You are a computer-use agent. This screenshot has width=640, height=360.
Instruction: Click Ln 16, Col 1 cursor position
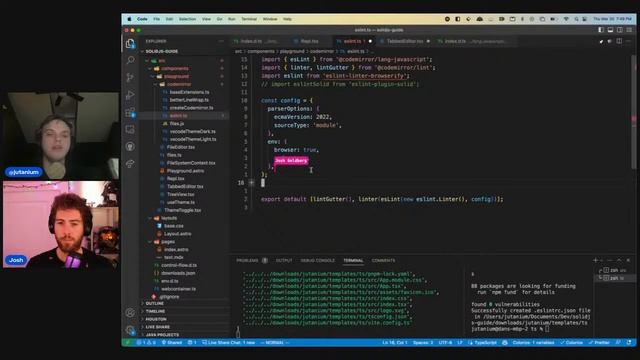click(395, 342)
